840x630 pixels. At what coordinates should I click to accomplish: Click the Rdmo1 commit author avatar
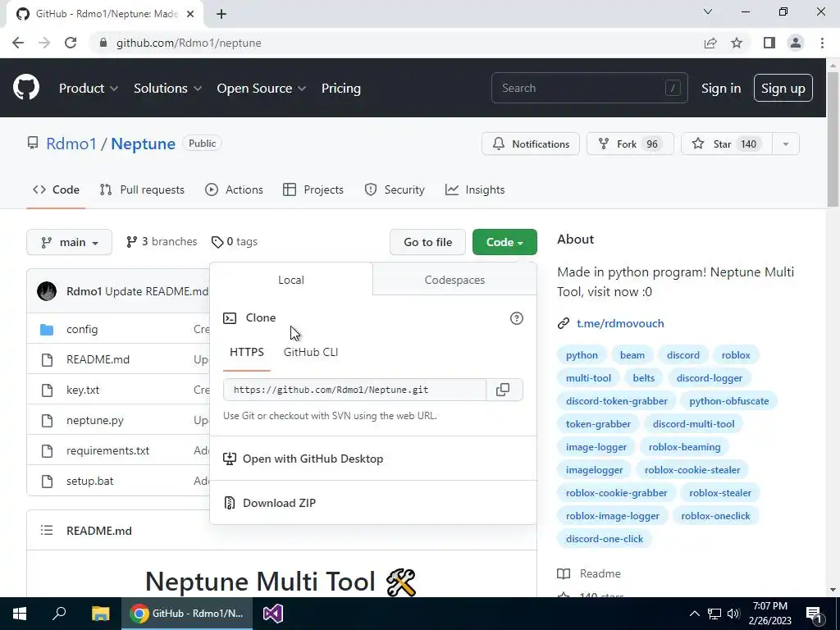(x=47, y=291)
